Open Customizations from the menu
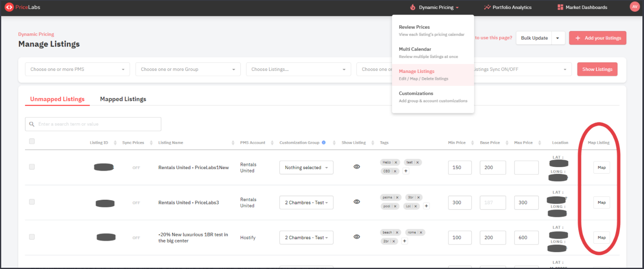The image size is (644, 269). [x=433, y=97]
